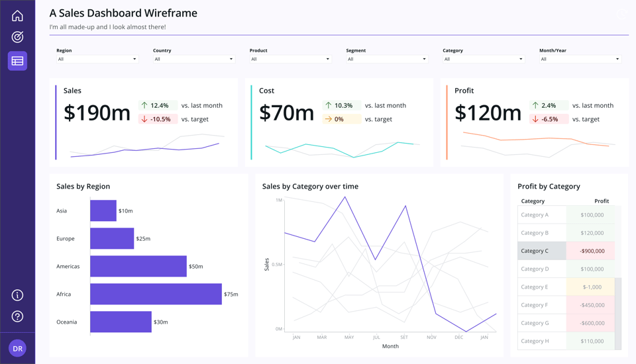The image size is (636, 364).
Task: Expand the Country dropdown
Action: [x=194, y=59]
